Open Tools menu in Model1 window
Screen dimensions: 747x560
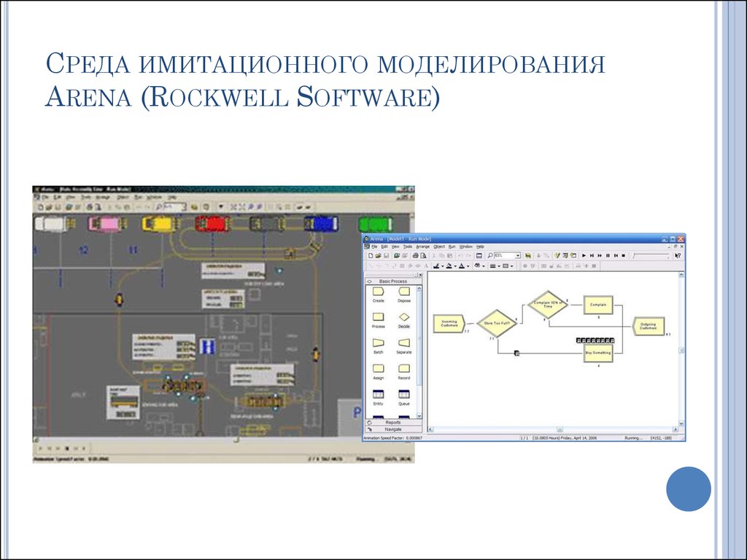coord(408,246)
